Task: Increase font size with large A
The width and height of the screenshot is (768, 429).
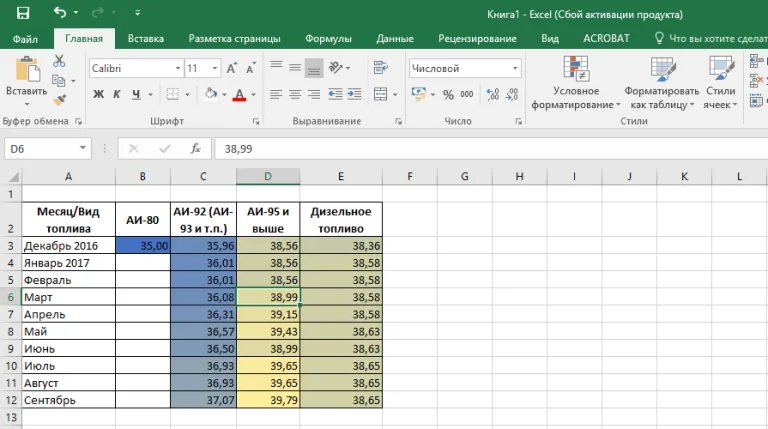Action: [232, 68]
